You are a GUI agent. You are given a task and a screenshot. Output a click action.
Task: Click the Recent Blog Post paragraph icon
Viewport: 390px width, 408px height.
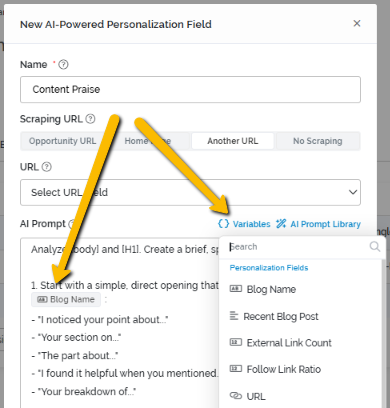tap(234, 315)
